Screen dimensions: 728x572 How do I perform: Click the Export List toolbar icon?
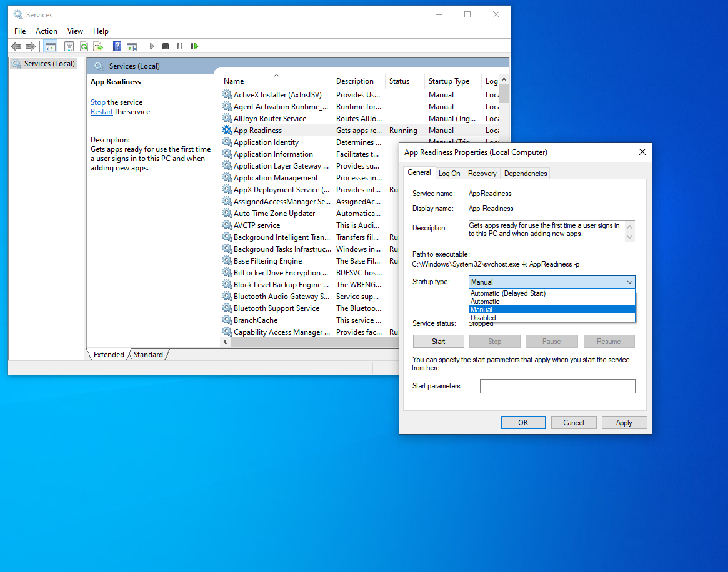tap(98, 46)
